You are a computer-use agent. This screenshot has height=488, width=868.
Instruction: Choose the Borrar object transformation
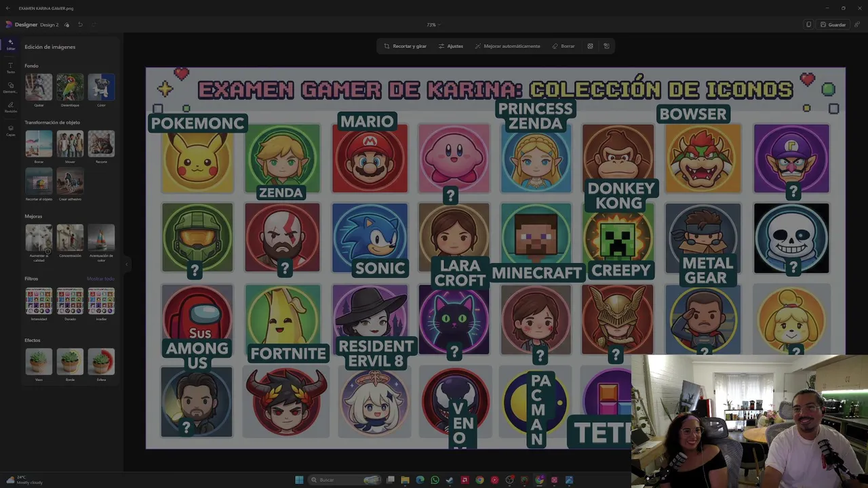pyautogui.click(x=39, y=144)
